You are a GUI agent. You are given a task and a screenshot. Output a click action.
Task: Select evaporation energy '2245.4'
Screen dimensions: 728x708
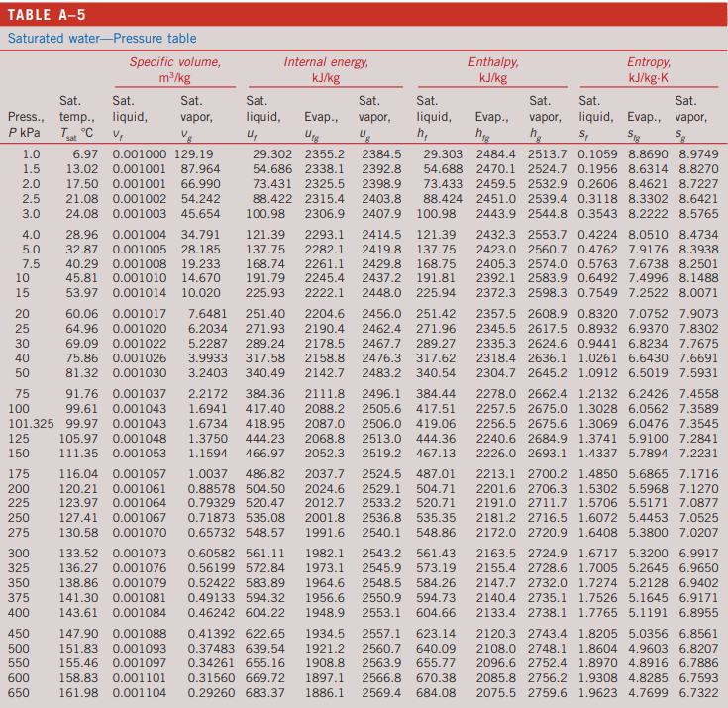[x=325, y=278]
